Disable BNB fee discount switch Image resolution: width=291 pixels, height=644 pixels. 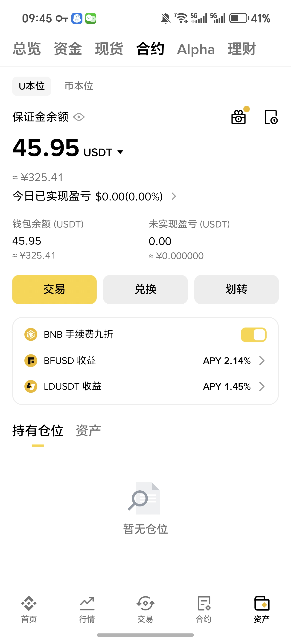click(x=253, y=335)
